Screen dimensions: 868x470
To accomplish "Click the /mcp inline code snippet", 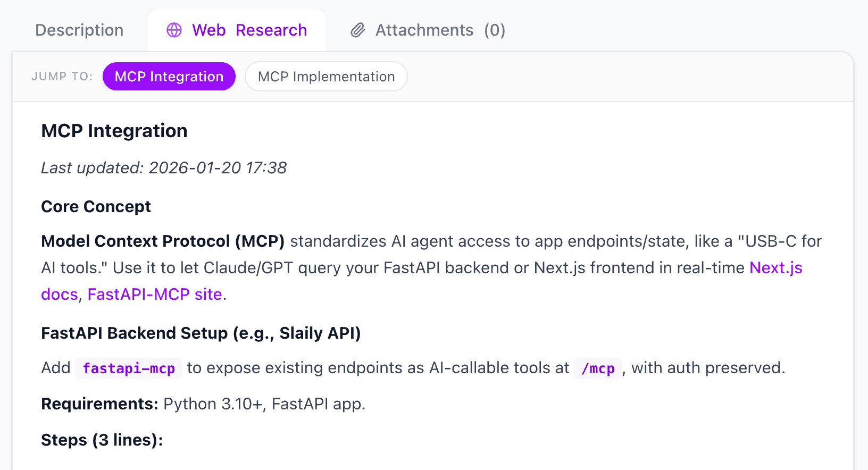I will tap(598, 368).
